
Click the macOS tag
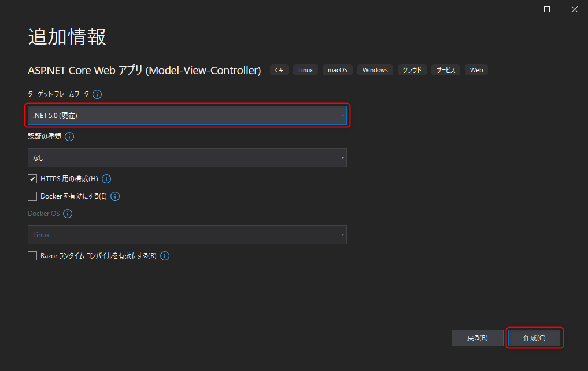[x=338, y=70]
